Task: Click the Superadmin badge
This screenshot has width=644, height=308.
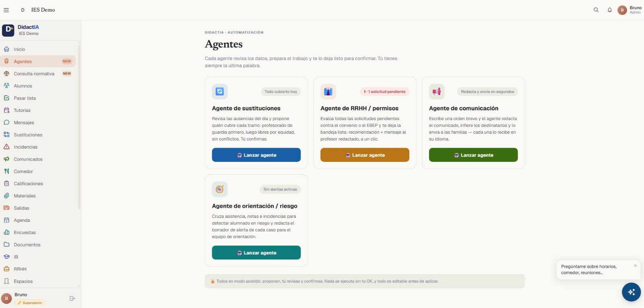Action: pos(30,303)
